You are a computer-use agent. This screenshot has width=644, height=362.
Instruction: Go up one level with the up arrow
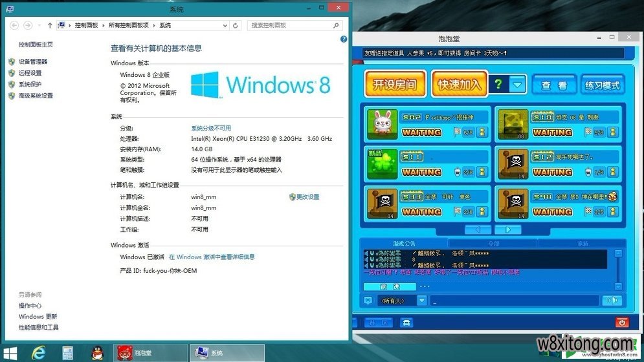[50, 25]
